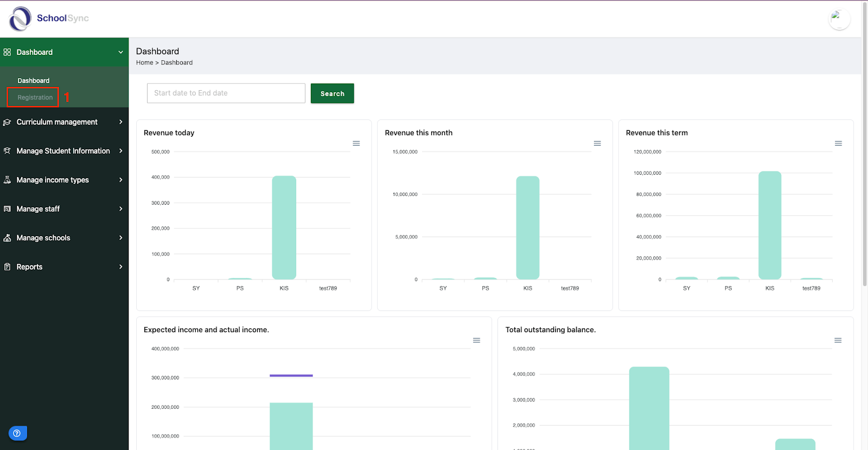The height and width of the screenshot is (450, 868).
Task: Open the Manage staff sidebar item
Action: (64, 209)
